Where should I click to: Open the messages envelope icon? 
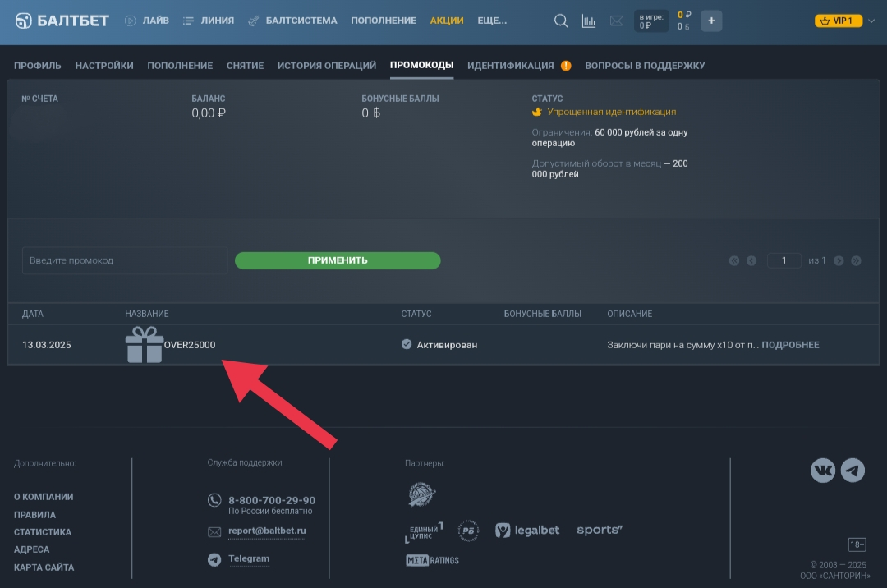coord(617,21)
